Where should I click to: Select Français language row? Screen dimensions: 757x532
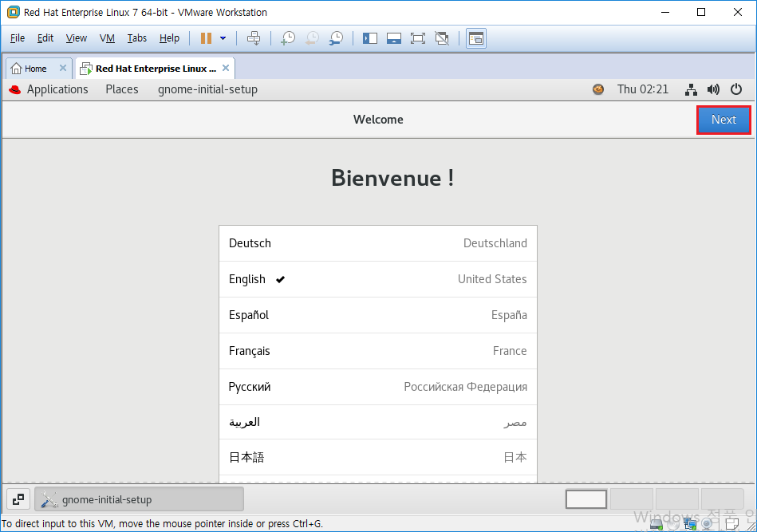[x=378, y=351]
